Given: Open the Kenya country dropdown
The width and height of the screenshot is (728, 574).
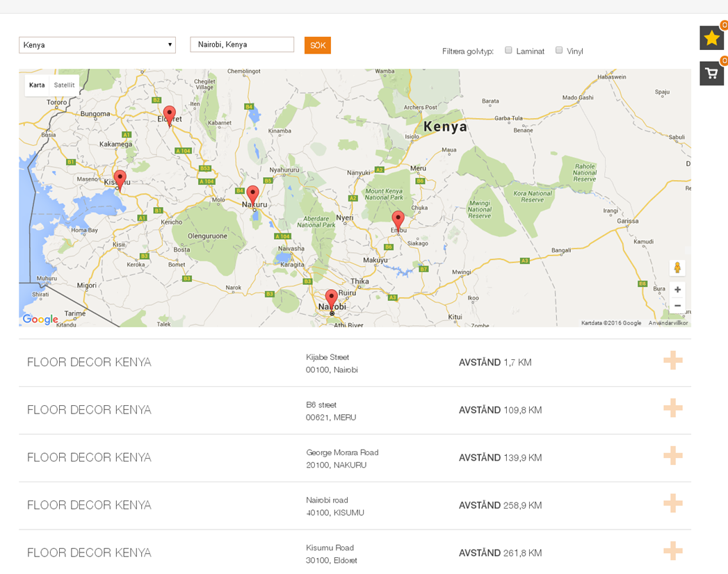Looking at the screenshot, I should pos(97,45).
